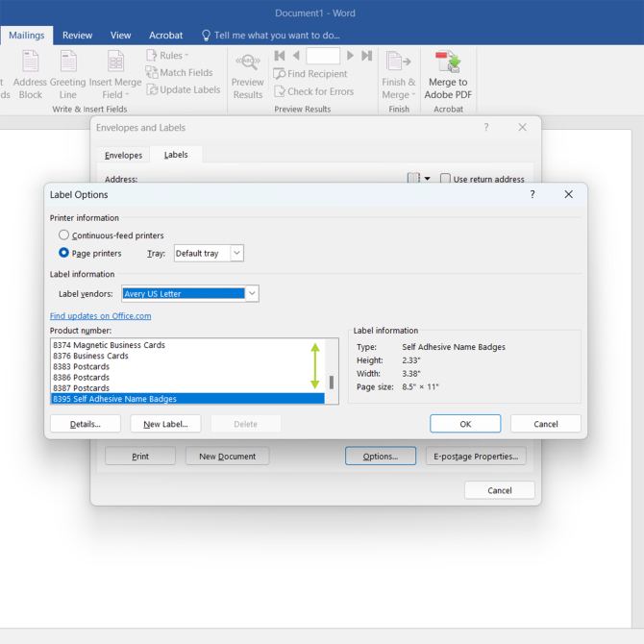Go to previous record arrow
Screen dimensions: 644x644
point(296,56)
